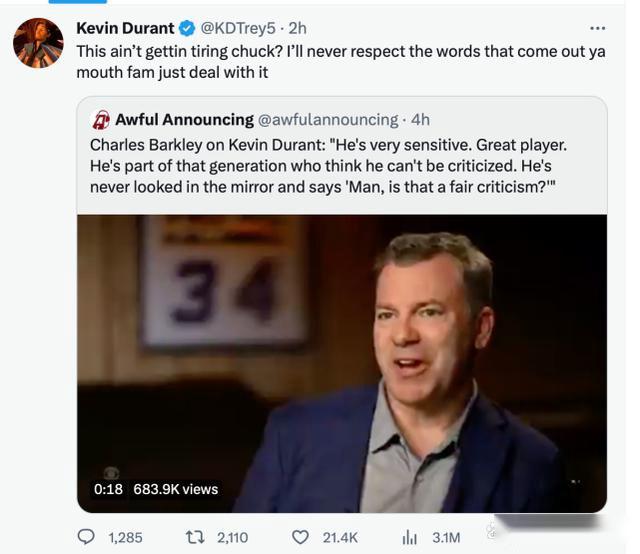
Task: Click the quoted tweet's 4h timestamp
Action: pos(420,119)
